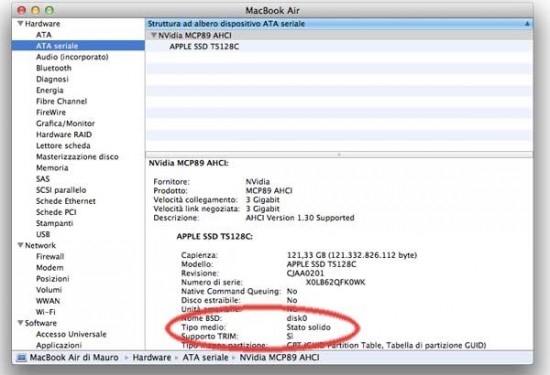The image size is (550, 375).
Task: Click AHCI Version 1.30 Supported text
Action: pos(300,218)
